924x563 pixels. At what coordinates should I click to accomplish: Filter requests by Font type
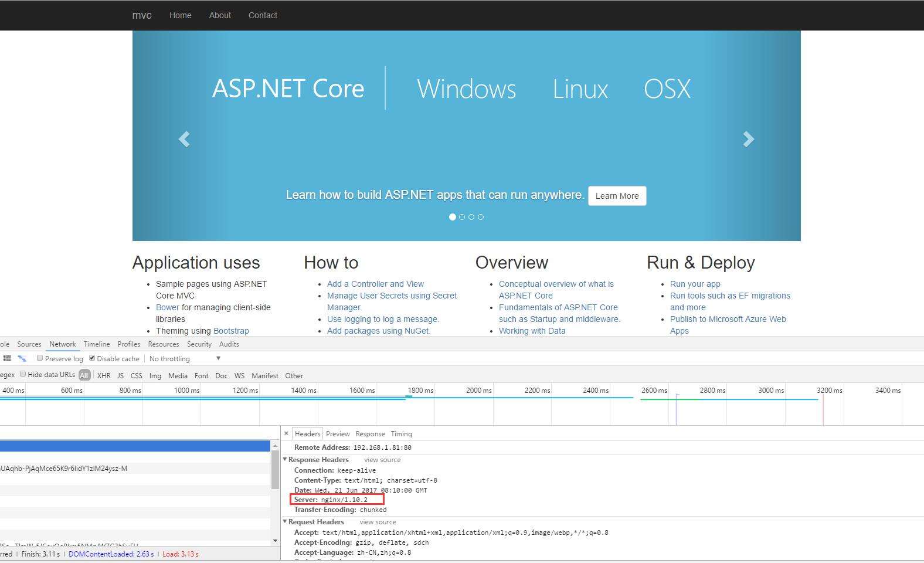click(202, 375)
